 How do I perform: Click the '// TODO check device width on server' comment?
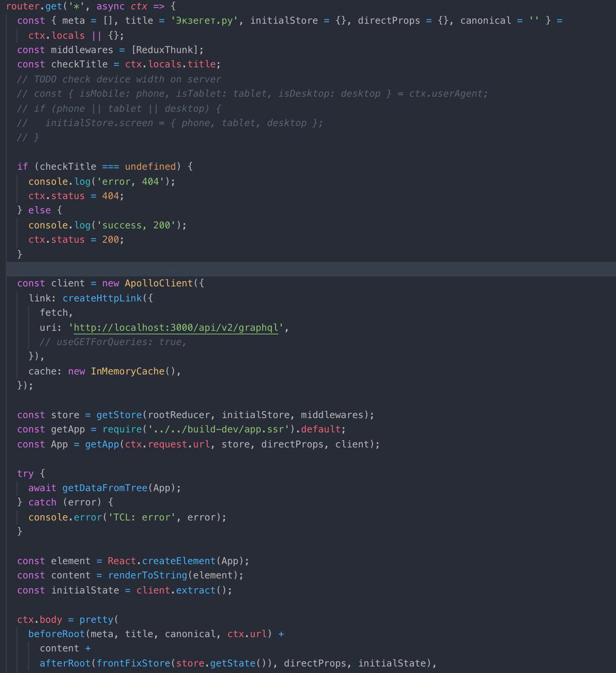click(x=119, y=79)
